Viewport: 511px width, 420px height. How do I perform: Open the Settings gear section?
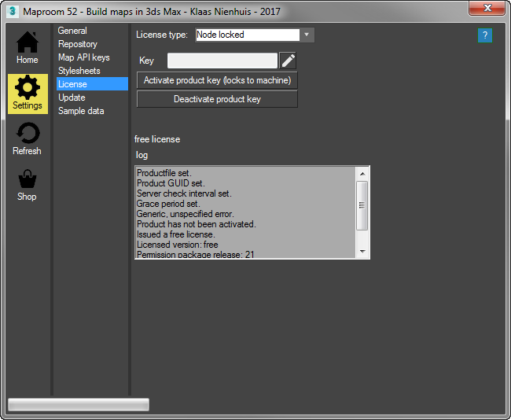pyautogui.click(x=28, y=94)
